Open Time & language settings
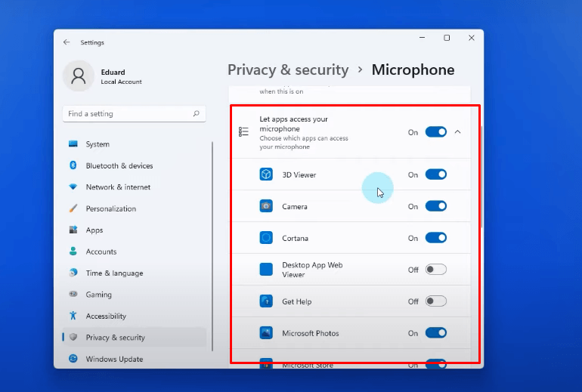Viewport: 582px width, 392px height. point(135,273)
